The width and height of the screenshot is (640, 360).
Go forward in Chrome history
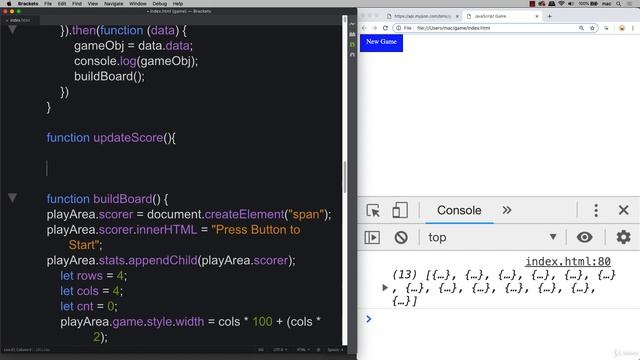(374, 28)
